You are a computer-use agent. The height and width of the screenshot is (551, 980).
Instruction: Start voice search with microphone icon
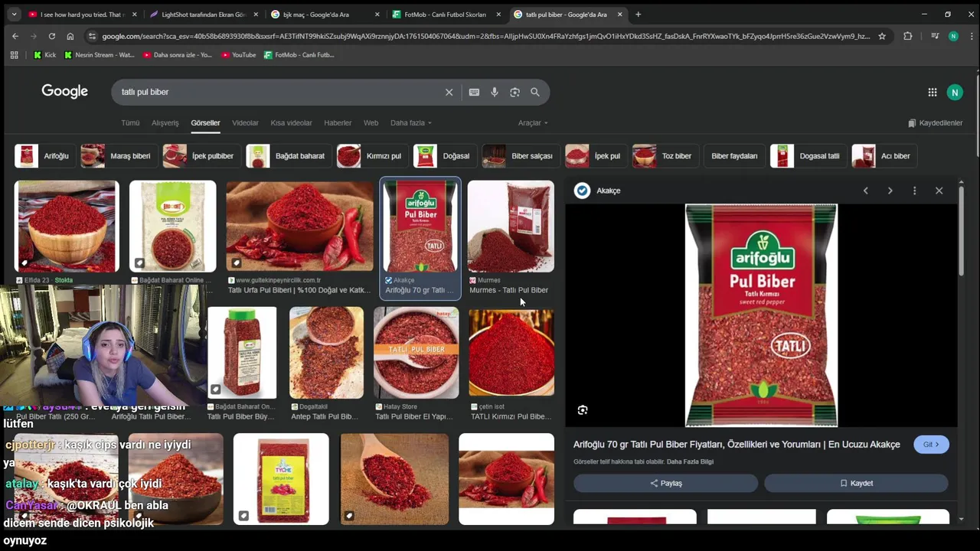(495, 92)
